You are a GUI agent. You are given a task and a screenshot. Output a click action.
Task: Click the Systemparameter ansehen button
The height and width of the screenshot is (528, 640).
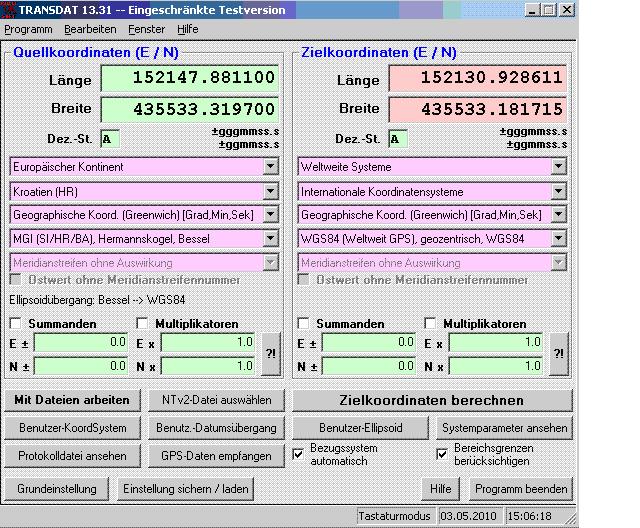point(505,428)
